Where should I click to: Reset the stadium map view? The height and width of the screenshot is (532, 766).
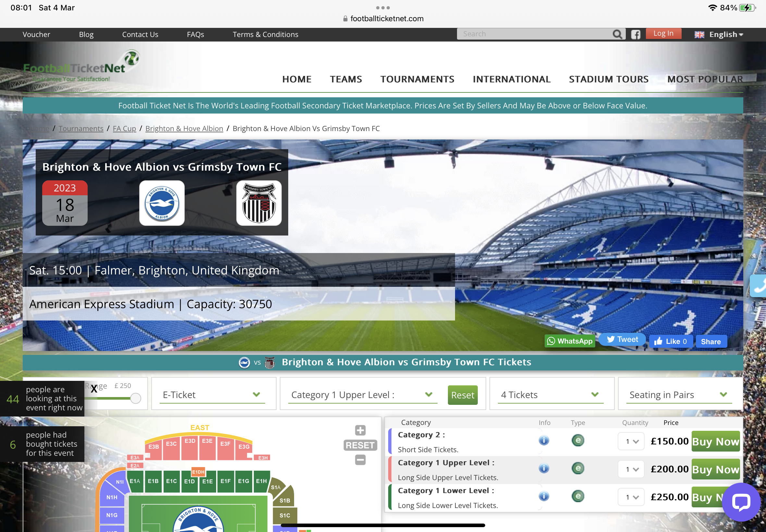tap(360, 445)
